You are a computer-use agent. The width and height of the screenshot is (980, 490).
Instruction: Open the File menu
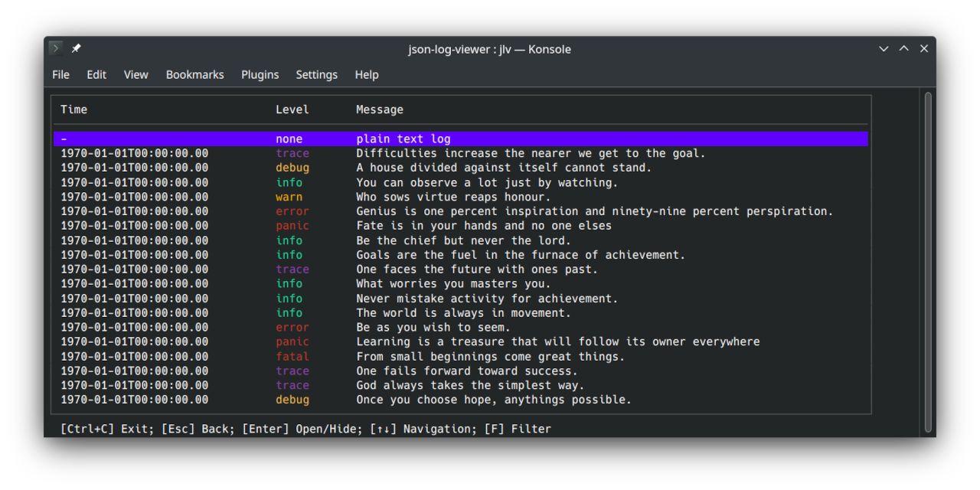coord(60,74)
